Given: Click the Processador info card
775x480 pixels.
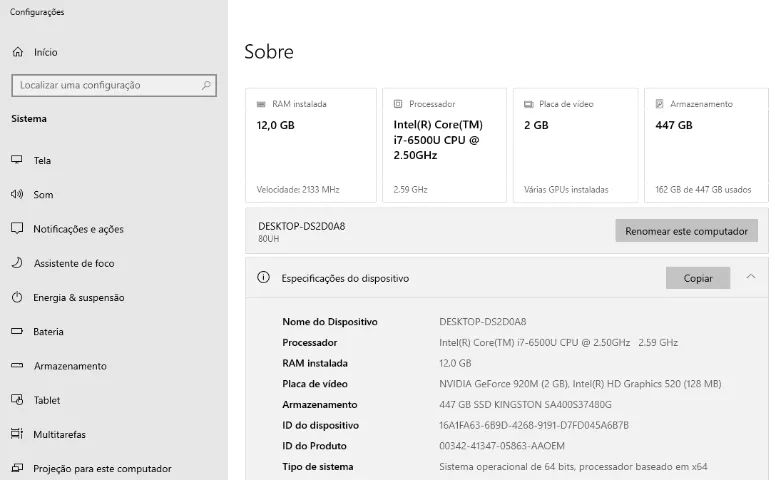Looking at the screenshot, I should 444,145.
